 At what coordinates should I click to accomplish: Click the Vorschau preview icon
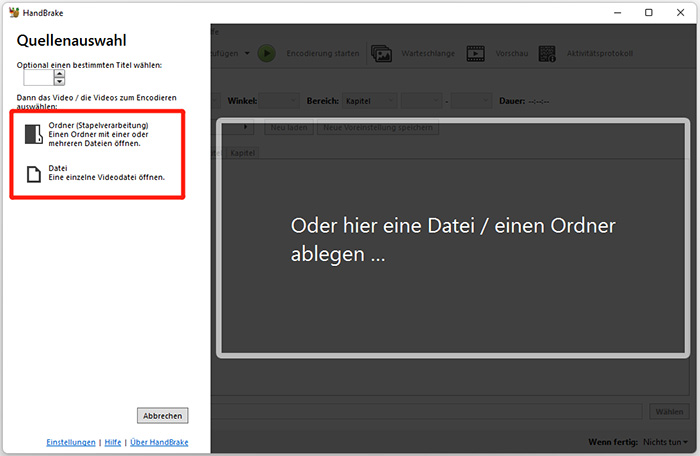click(x=476, y=53)
